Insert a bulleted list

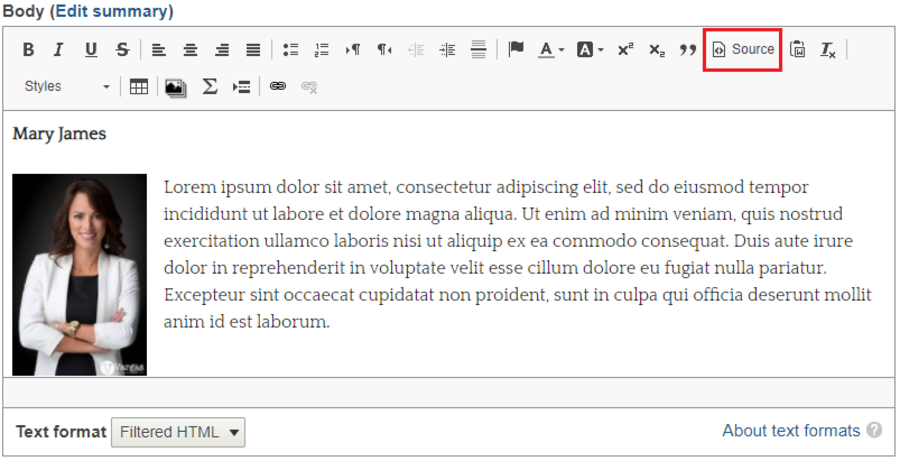tap(290, 50)
